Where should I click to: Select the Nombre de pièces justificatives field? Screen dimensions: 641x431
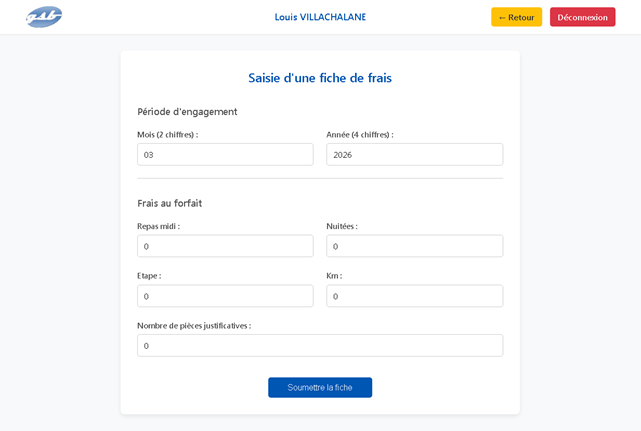[x=320, y=346]
